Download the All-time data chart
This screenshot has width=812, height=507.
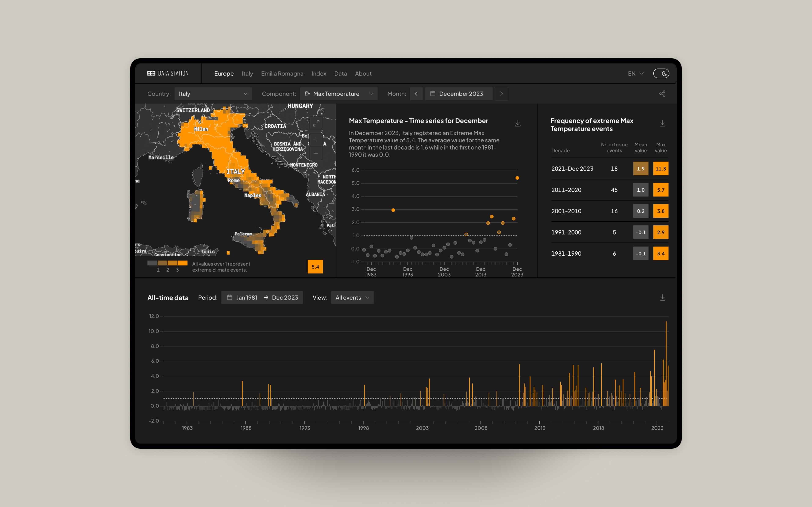(x=663, y=297)
